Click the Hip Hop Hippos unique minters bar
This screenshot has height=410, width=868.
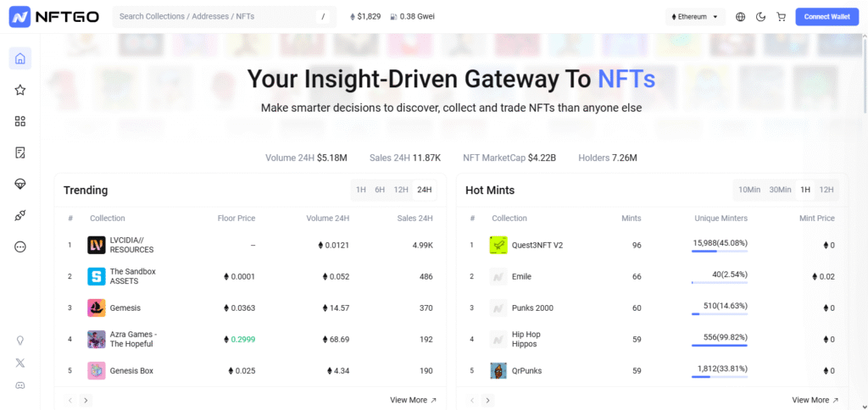(719, 346)
